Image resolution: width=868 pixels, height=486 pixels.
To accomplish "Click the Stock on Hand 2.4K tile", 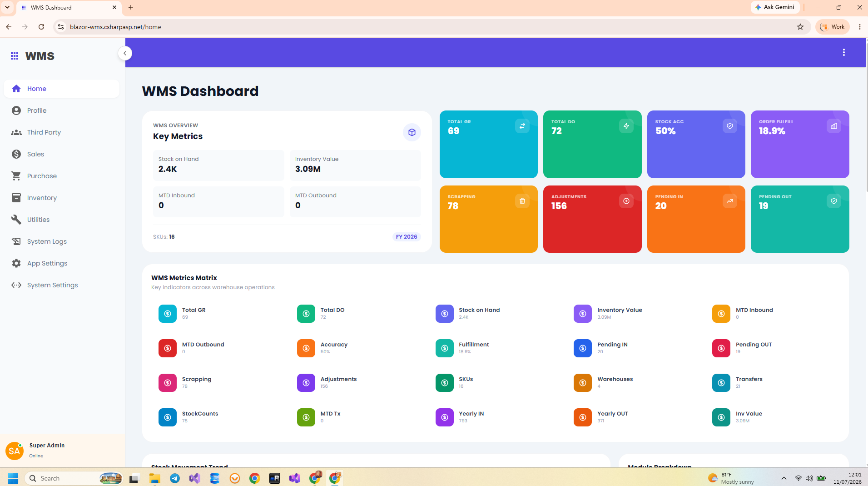I will pos(218,165).
